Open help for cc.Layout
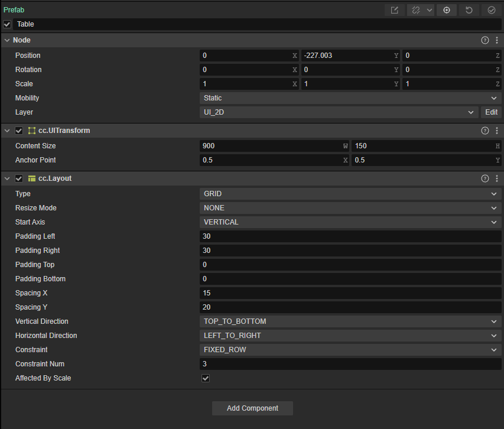The image size is (504, 429). pyautogui.click(x=485, y=178)
